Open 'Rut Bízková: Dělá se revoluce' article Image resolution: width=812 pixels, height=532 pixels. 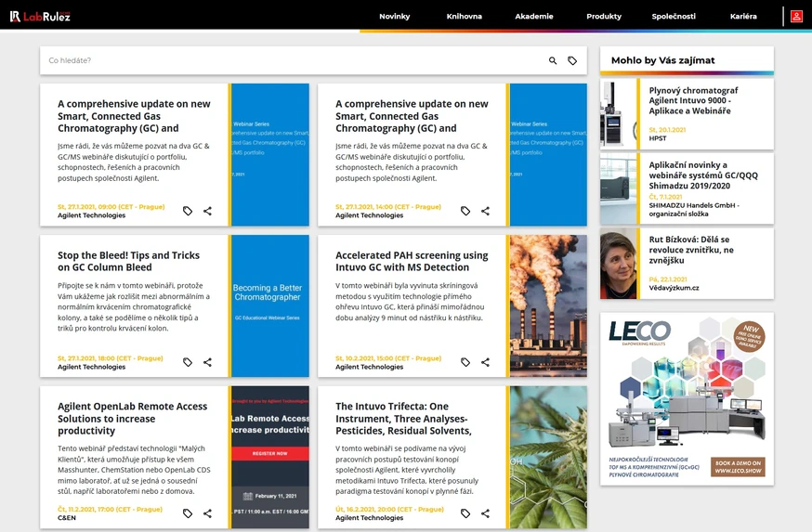(x=691, y=250)
